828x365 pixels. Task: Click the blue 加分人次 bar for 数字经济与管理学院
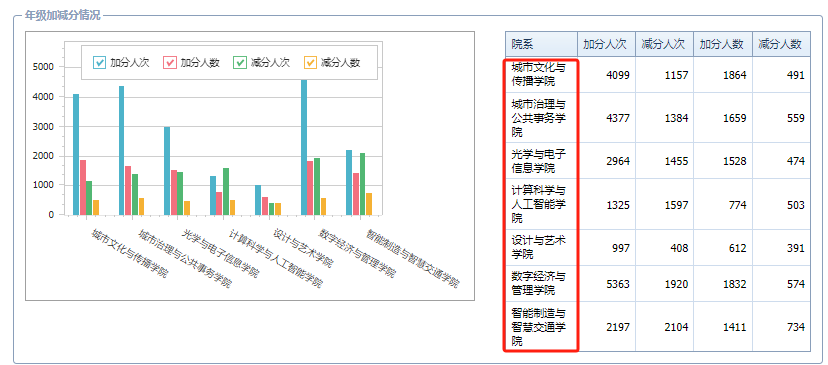[304, 148]
